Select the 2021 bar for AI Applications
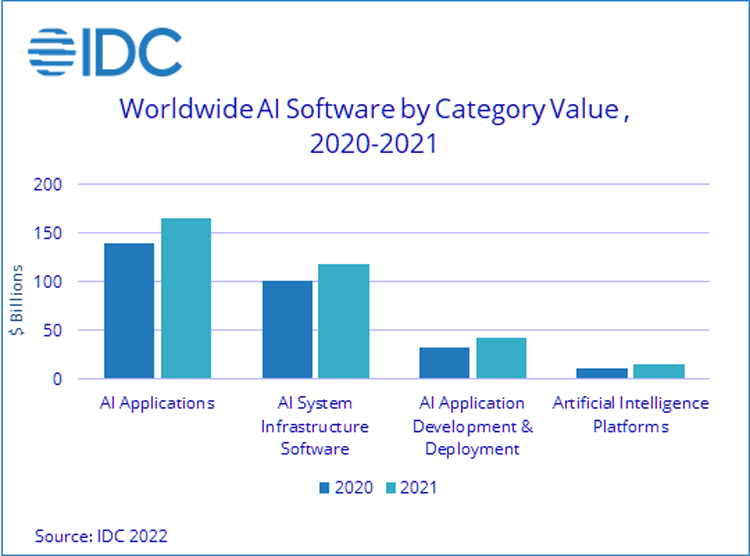The image size is (750, 556). click(186, 298)
